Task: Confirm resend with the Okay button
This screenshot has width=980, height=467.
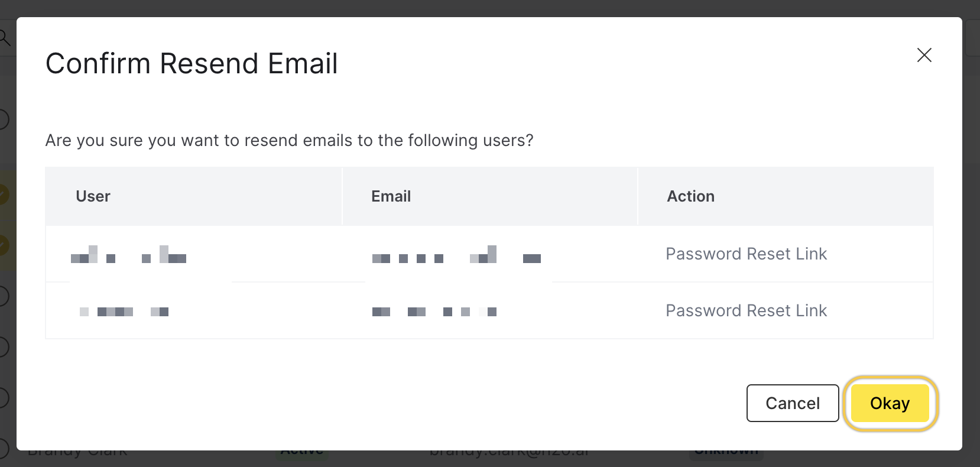Action: pyautogui.click(x=890, y=403)
